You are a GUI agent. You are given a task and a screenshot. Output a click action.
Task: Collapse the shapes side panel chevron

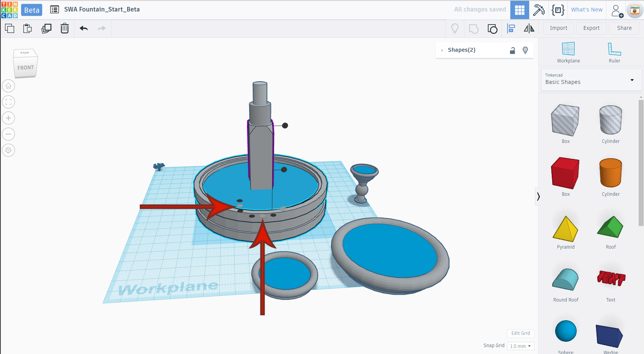(538, 197)
